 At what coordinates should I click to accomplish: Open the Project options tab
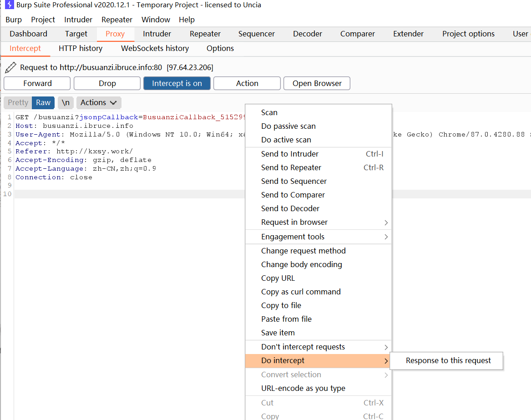click(x=468, y=34)
